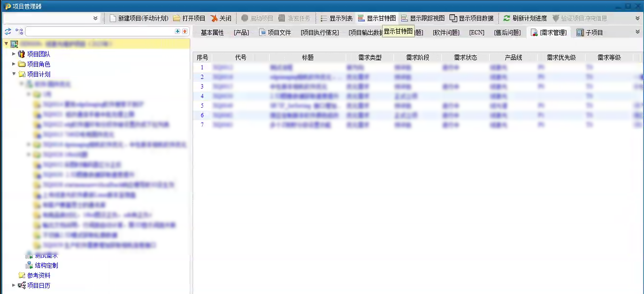This screenshot has height=294, width=644.
Task: Open 显示跟踪视图 tracking view
Action: click(423, 18)
